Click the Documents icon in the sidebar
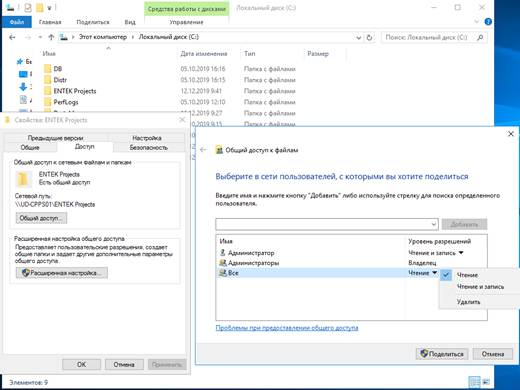This screenshot has height=390, width=520. pyautogui.click(x=23, y=100)
